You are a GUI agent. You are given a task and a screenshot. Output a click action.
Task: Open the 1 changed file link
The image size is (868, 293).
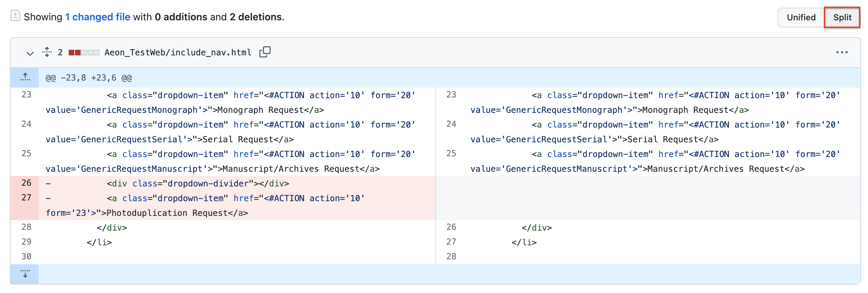tap(97, 17)
